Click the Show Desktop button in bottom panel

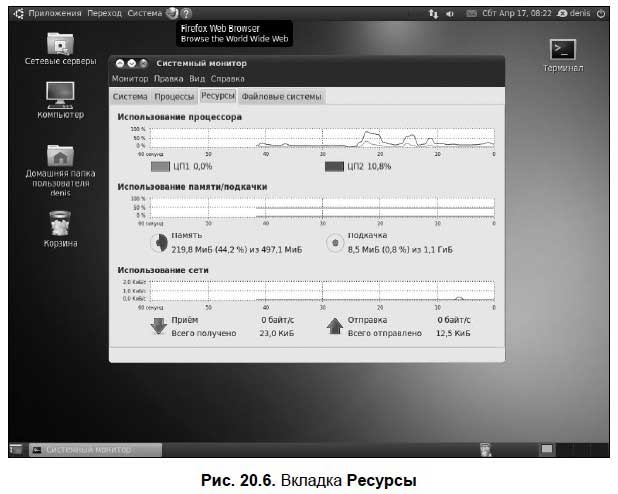tap(16, 449)
